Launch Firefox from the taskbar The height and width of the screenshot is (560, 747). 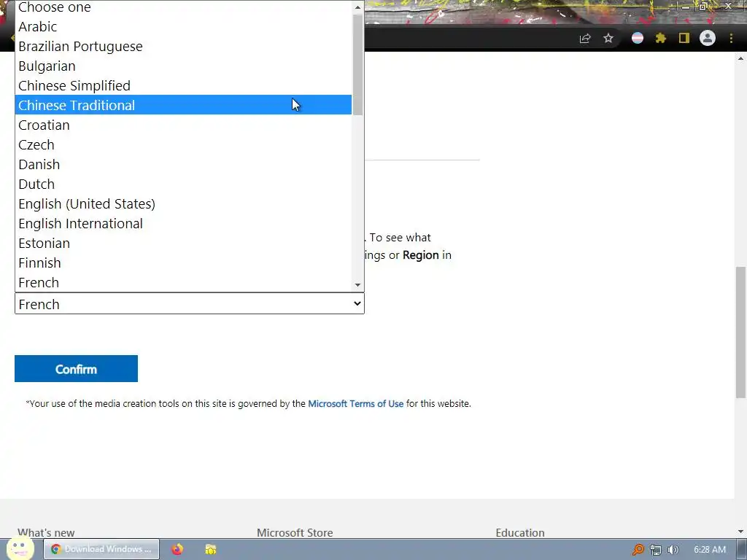(177, 549)
